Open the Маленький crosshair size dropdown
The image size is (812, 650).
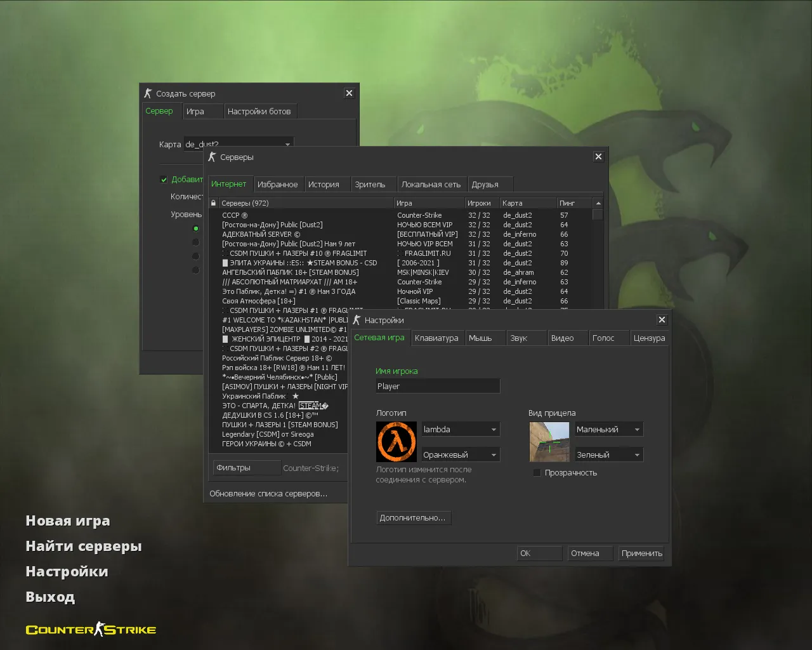tap(608, 430)
